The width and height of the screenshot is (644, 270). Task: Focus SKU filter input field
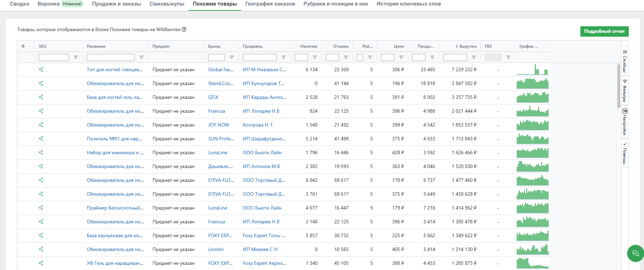click(54, 57)
